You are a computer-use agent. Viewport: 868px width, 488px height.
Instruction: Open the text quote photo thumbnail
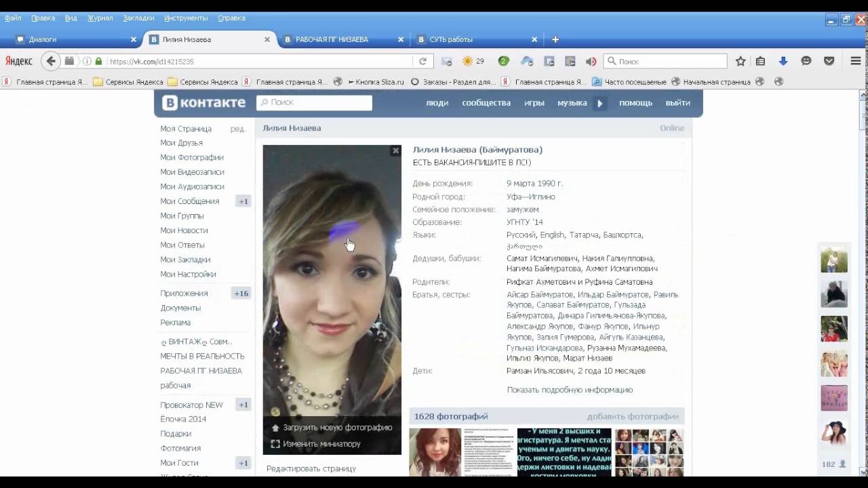coord(564,452)
